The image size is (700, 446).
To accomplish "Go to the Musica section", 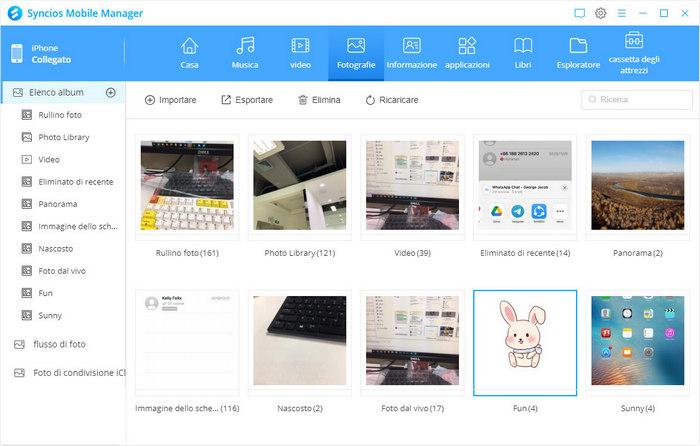I will pos(245,53).
